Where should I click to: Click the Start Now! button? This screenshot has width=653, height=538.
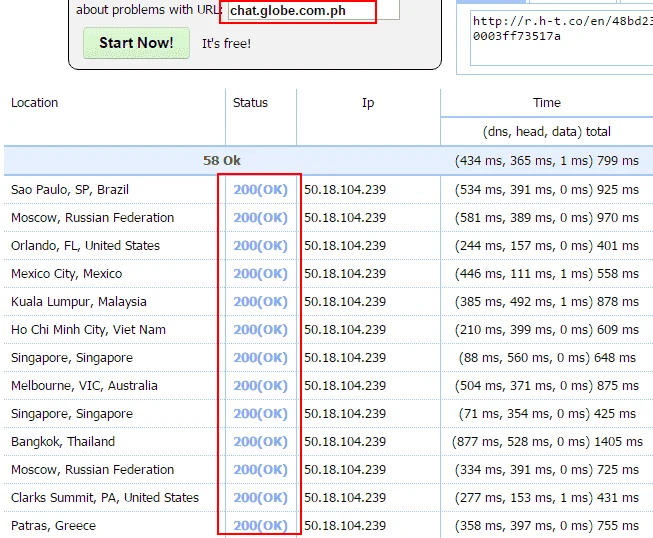coord(136,43)
